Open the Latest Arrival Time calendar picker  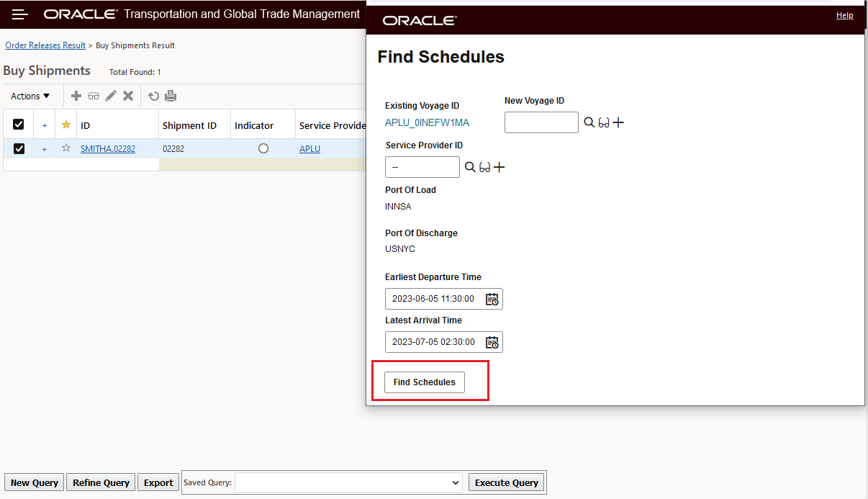tap(492, 342)
